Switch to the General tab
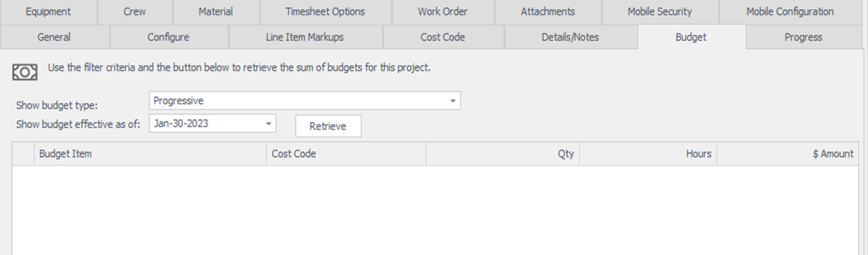This screenshot has width=868, height=255. (x=54, y=37)
